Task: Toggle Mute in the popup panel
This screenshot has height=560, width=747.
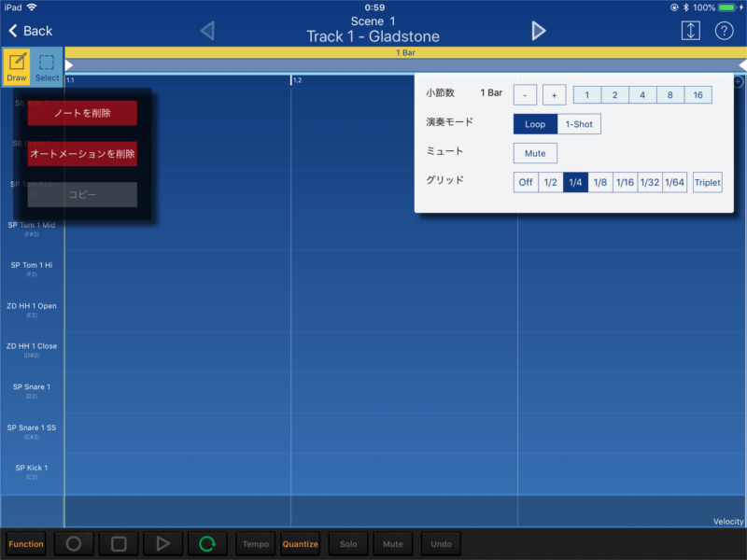Action: (x=535, y=153)
